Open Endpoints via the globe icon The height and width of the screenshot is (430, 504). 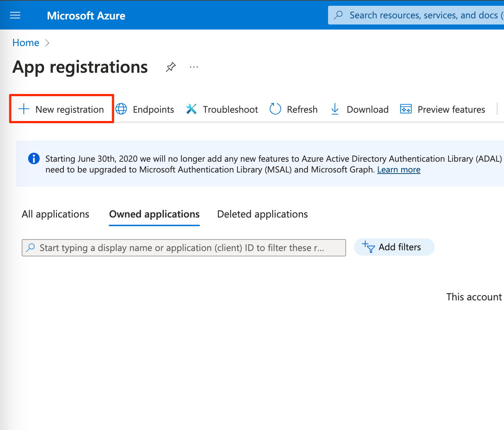pyautogui.click(x=121, y=109)
